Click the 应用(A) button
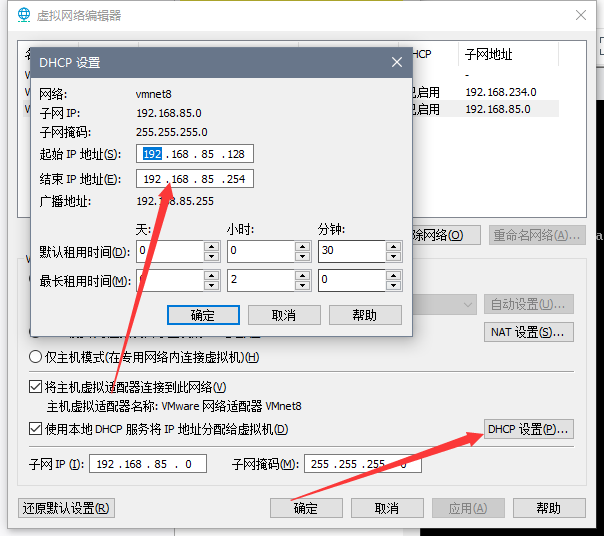Image resolution: width=604 pixels, height=536 pixels. (468, 508)
